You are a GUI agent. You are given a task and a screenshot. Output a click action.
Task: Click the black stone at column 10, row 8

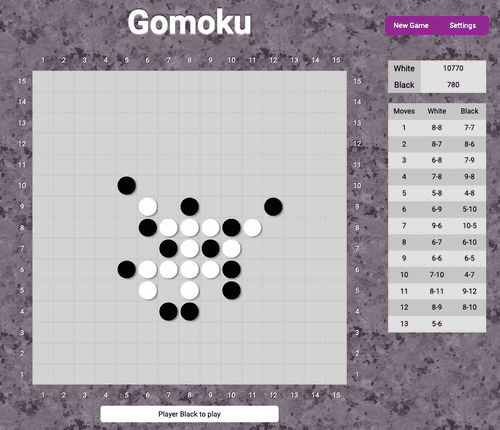(x=231, y=228)
